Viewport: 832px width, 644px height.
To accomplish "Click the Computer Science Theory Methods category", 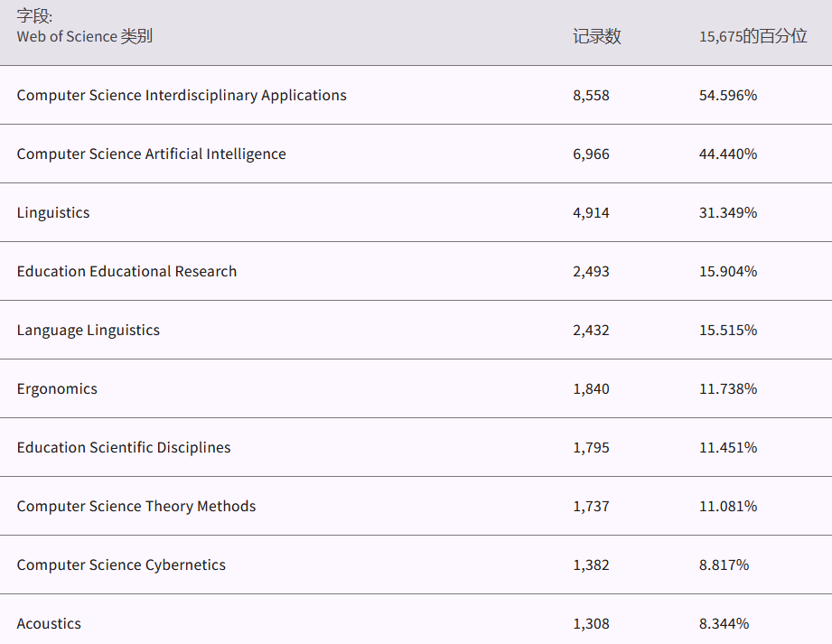I will point(136,506).
